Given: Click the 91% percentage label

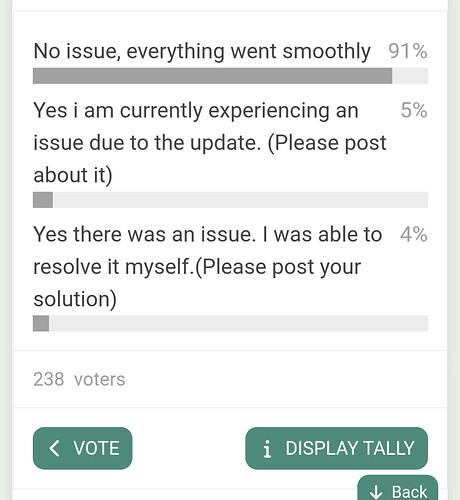Looking at the screenshot, I should click(x=408, y=51).
